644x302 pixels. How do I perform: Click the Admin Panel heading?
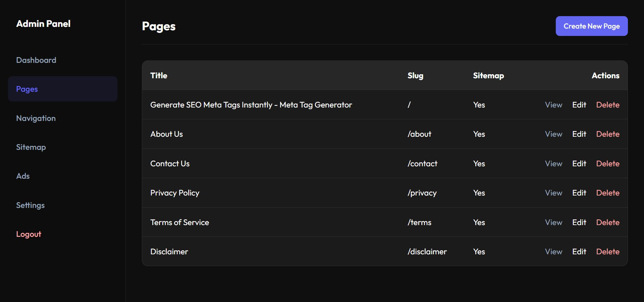(x=43, y=24)
